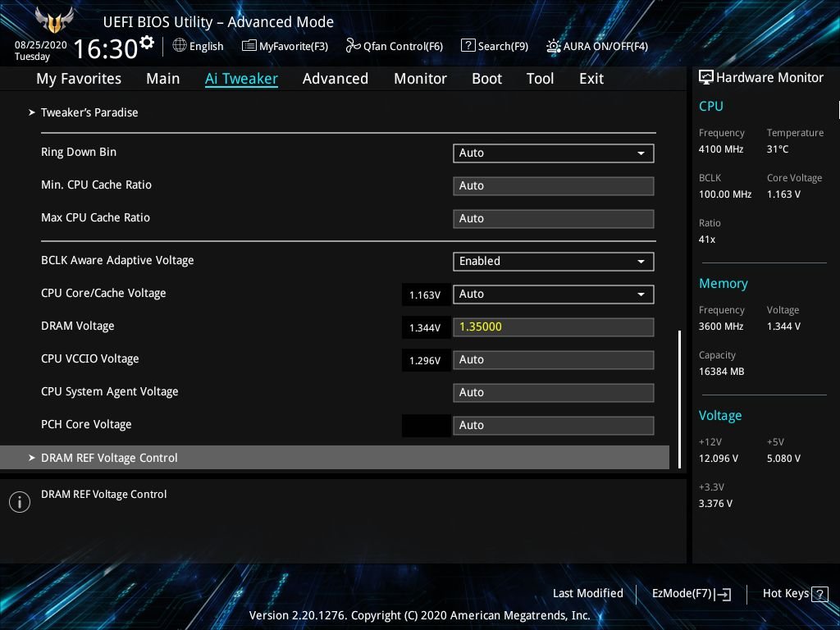Screen dimensions: 840x630
Task: Expand DRAM REF Voltage Control submenu
Action: point(335,458)
